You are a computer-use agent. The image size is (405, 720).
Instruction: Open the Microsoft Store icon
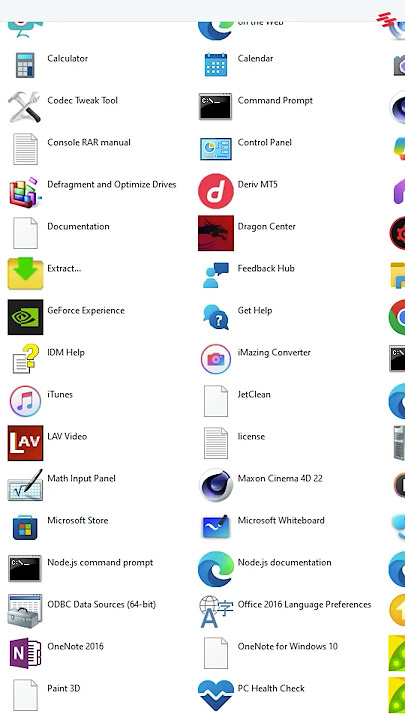pos(25,527)
